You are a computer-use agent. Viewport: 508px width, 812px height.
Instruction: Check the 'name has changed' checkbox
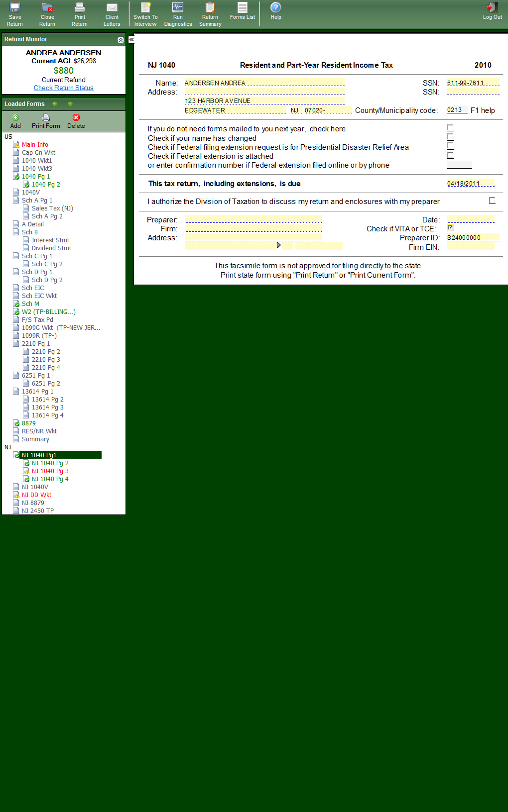point(450,137)
